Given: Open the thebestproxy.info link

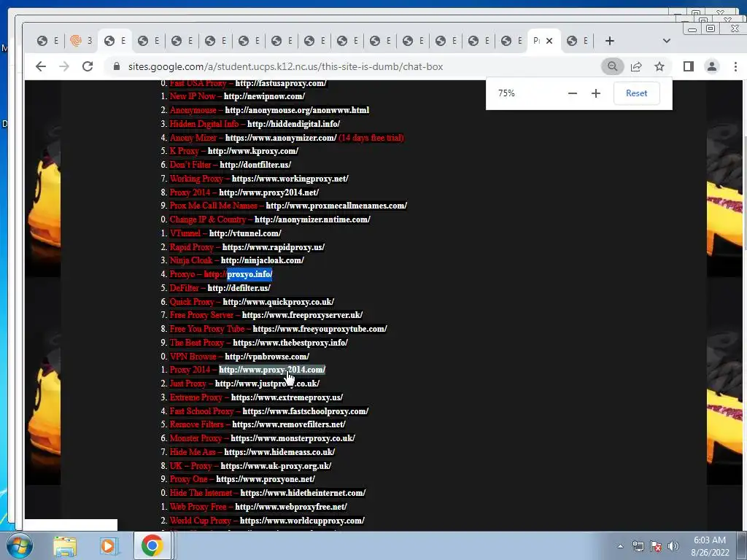Looking at the screenshot, I should [290, 343].
